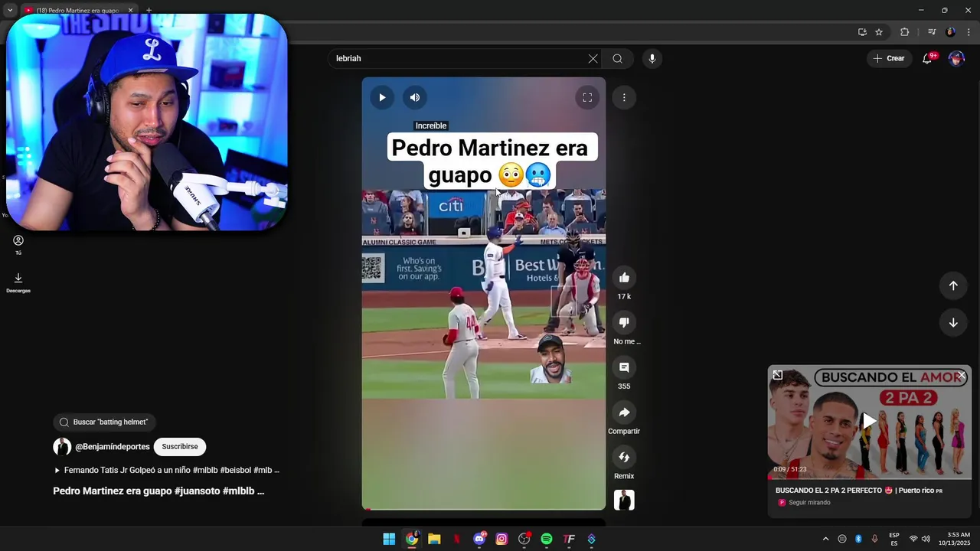Viewport: 980px width, 551px height.
Task: Bookmark this page with the star icon
Action: tap(879, 32)
